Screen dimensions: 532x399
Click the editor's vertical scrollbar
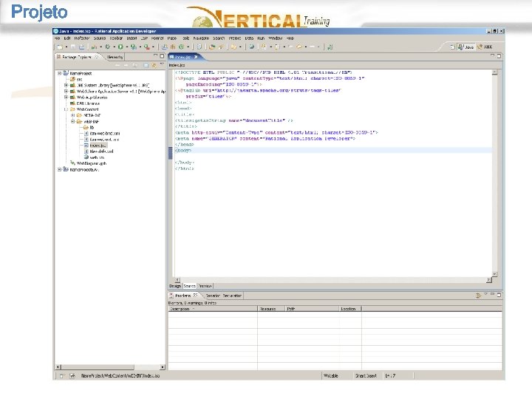point(494,170)
